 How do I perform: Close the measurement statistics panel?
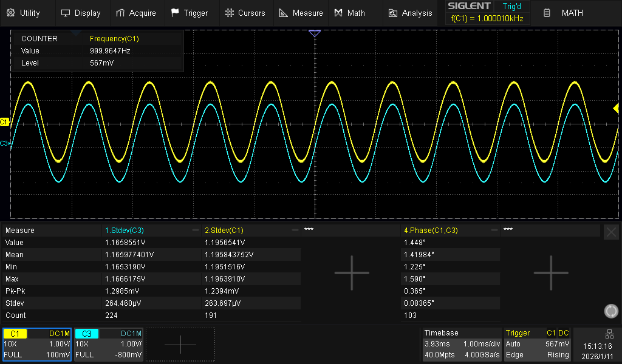pyautogui.click(x=611, y=231)
